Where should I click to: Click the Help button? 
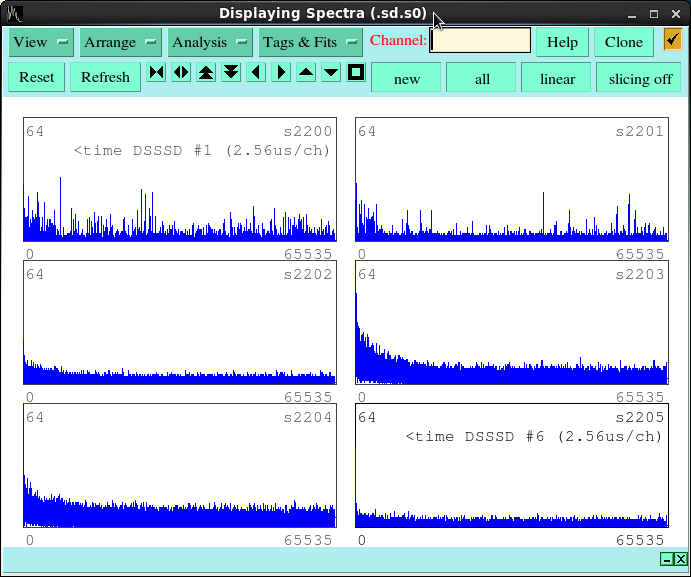tap(562, 42)
